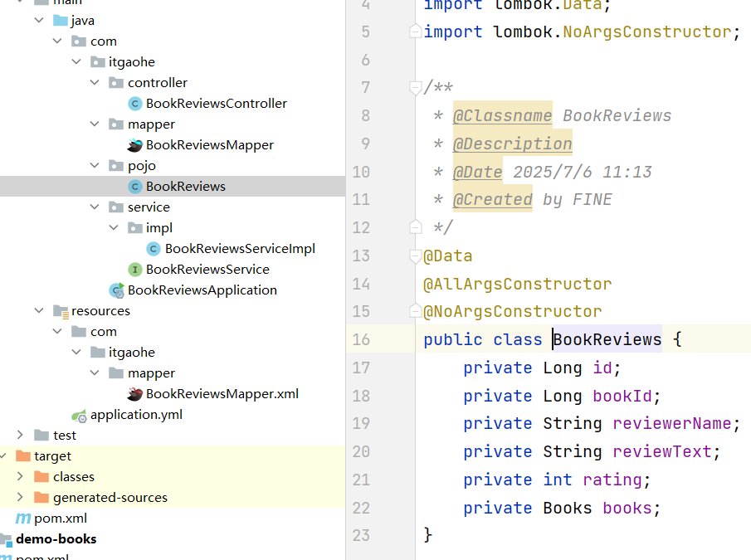The height and width of the screenshot is (560, 751).
Task: Open BookReviewsMapper.xml file
Action: pos(222,394)
